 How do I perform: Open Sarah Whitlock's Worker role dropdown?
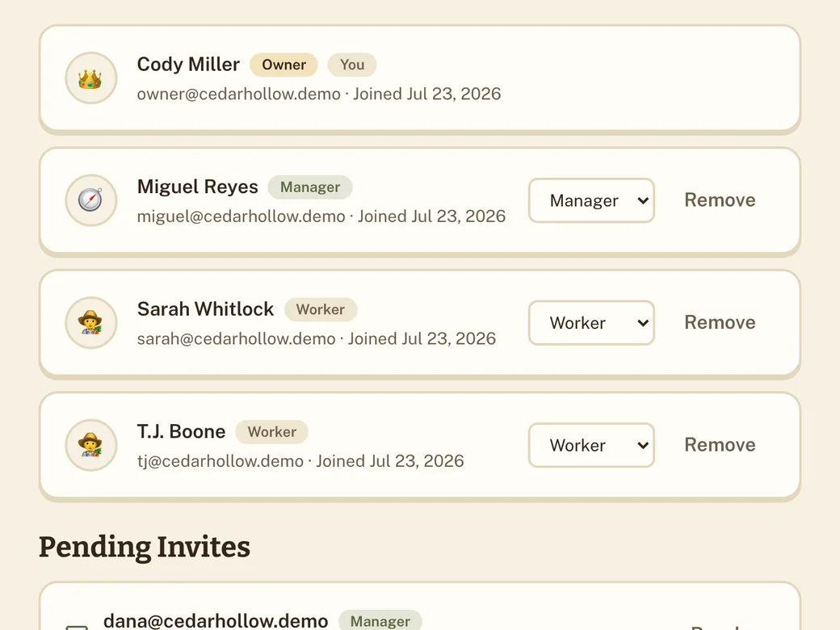pyautogui.click(x=591, y=322)
